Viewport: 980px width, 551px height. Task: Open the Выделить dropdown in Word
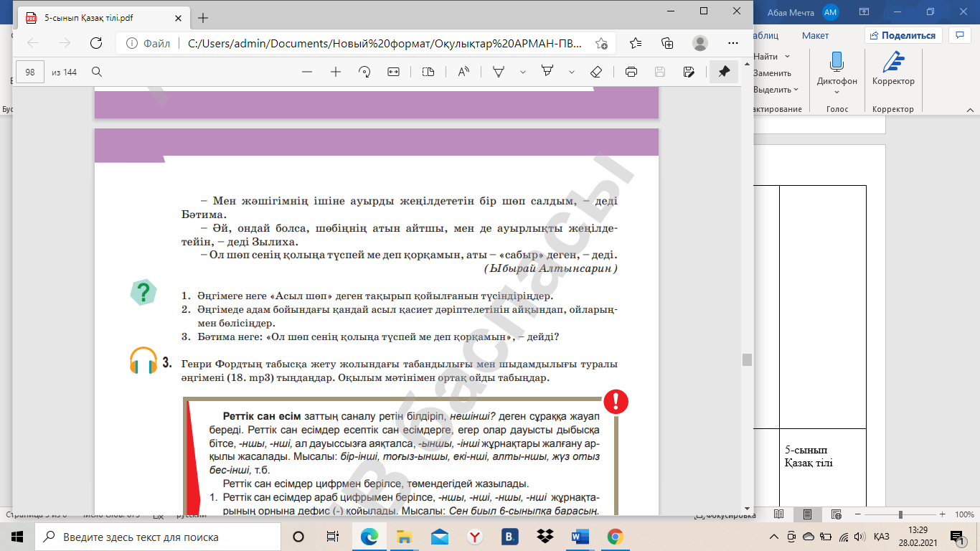point(776,90)
